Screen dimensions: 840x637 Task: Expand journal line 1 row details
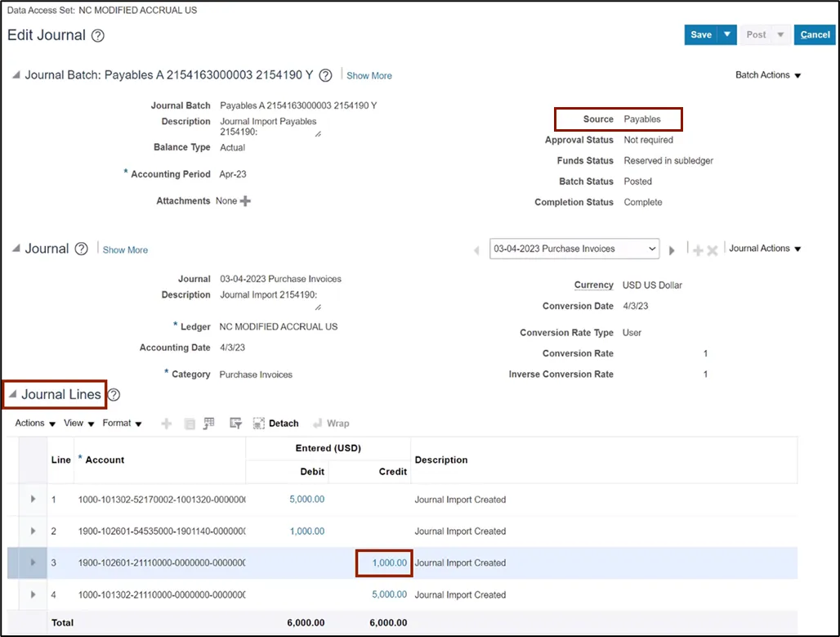pyautogui.click(x=33, y=499)
